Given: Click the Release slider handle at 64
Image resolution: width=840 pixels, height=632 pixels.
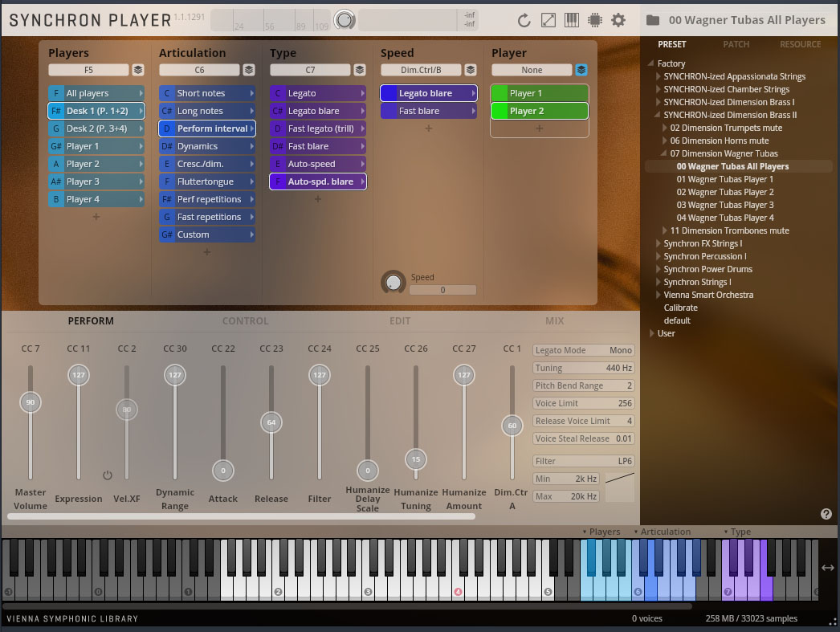Looking at the screenshot, I should (x=271, y=422).
